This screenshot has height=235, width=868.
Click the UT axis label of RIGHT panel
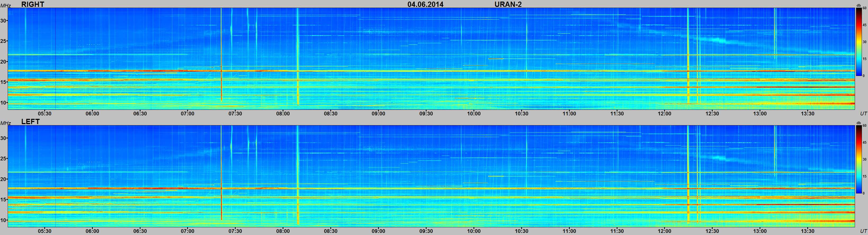tap(863, 114)
